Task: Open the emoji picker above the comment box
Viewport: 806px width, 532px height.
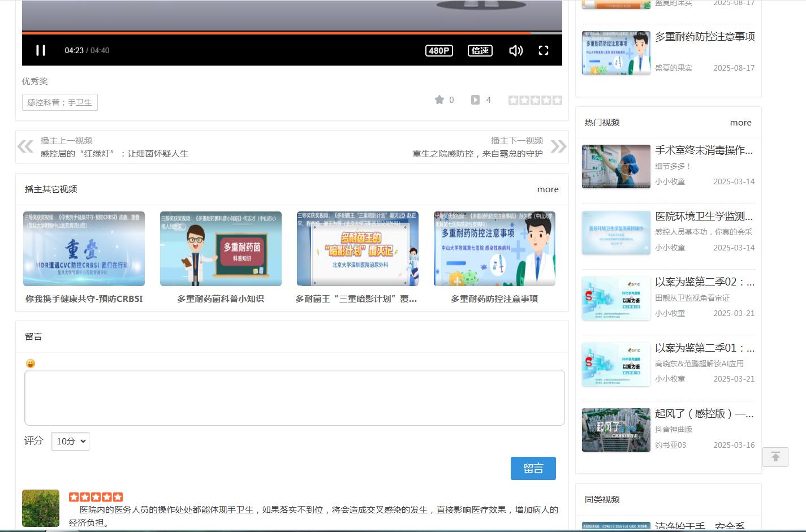Action: [31, 364]
